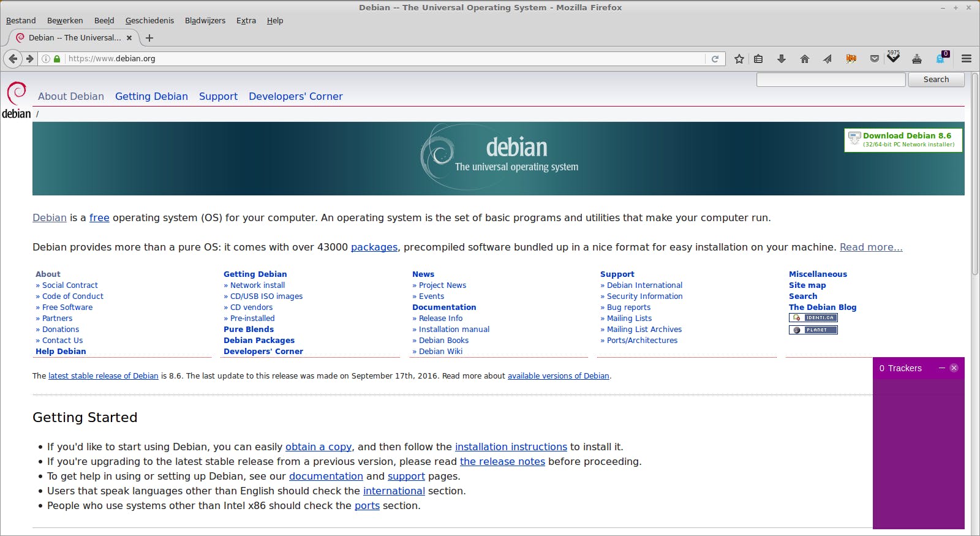The height and width of the screenshot is (536, 980).
Task: Go back to the previous page
Action: 13,59
